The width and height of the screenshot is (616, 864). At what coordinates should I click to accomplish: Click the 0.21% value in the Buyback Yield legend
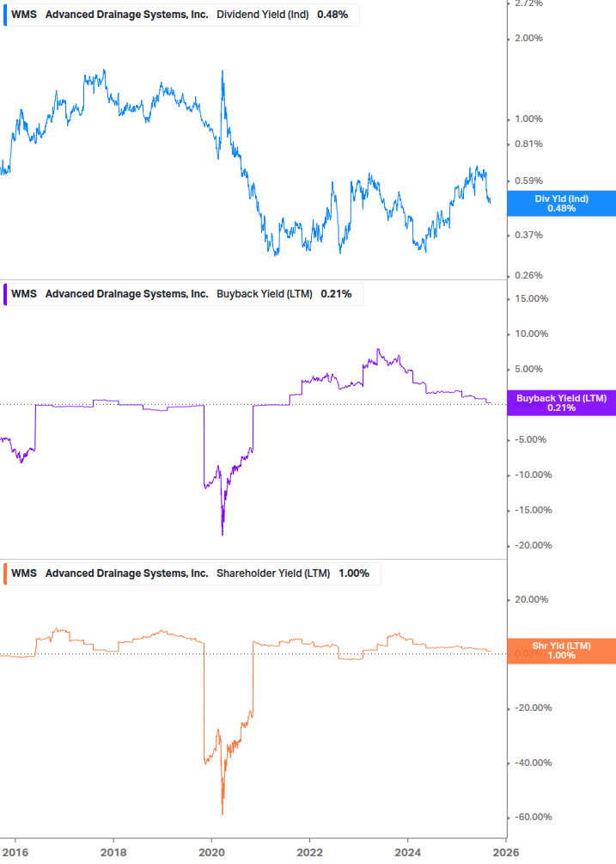[x=336, y=294]
